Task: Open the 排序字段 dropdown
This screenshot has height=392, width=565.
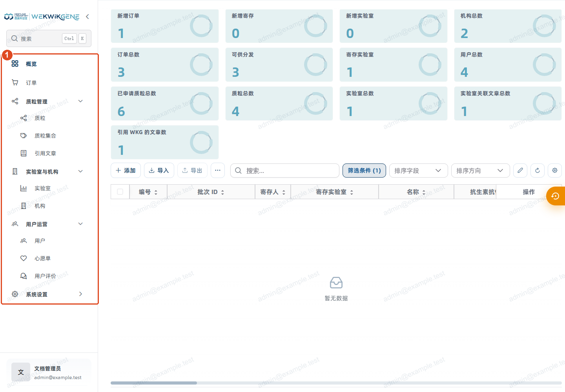Action: 418,171
